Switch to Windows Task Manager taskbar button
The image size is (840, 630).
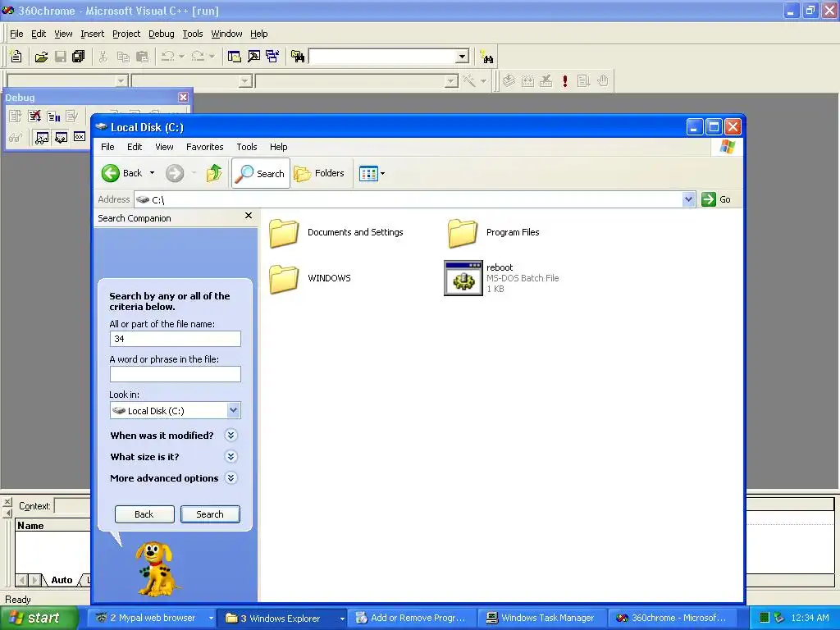(541, 618)
